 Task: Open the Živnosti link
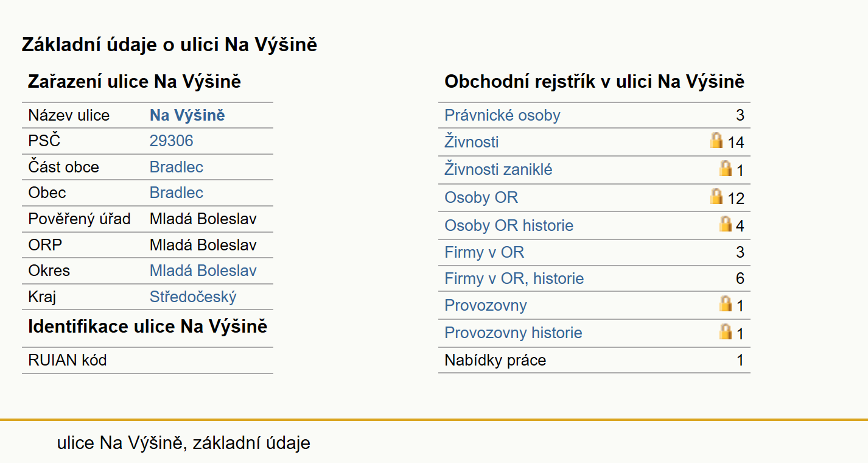click(472, 142)
